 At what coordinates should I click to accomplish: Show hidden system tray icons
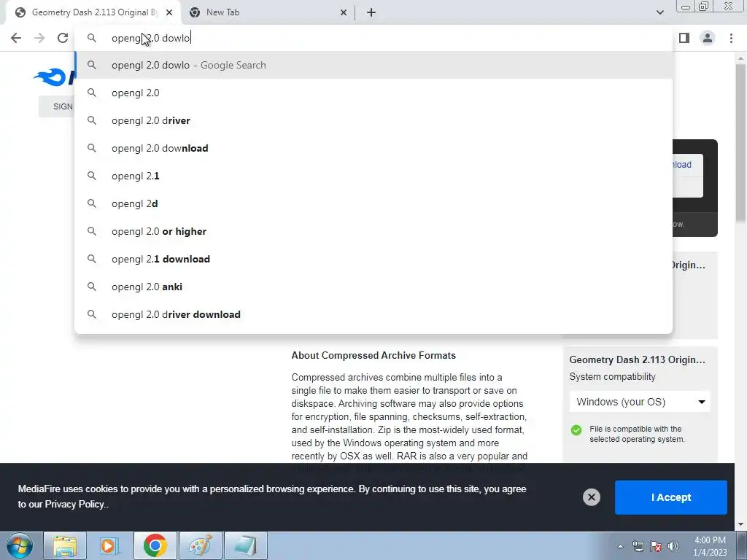click(620, 546)
